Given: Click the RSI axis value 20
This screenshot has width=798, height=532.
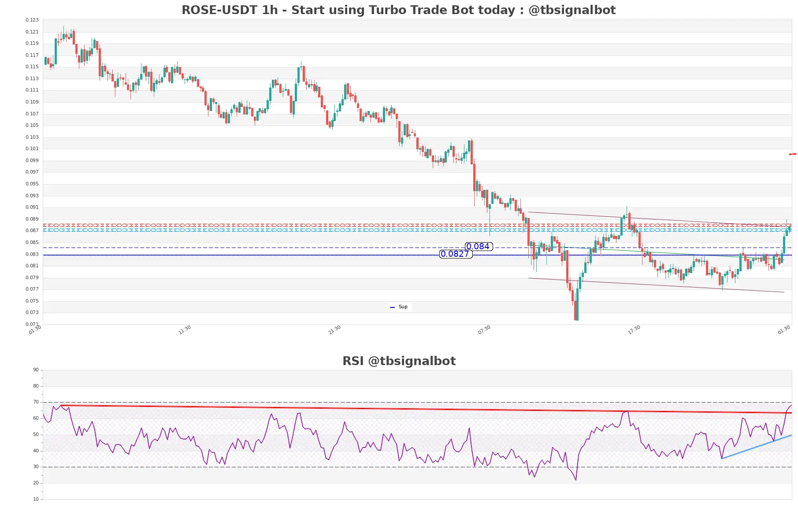Looking at the screenshot, I should click(36, 483).
